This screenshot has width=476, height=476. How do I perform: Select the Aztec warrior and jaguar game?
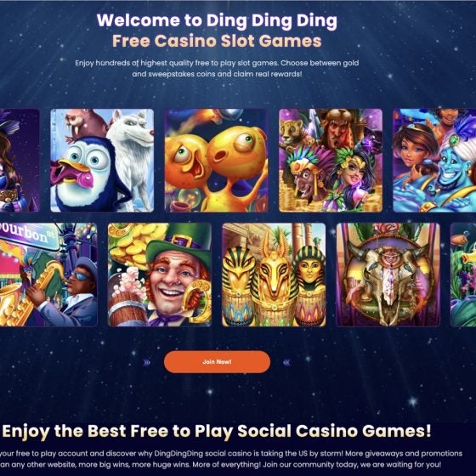pyautogui.click(x=331, y=161)
